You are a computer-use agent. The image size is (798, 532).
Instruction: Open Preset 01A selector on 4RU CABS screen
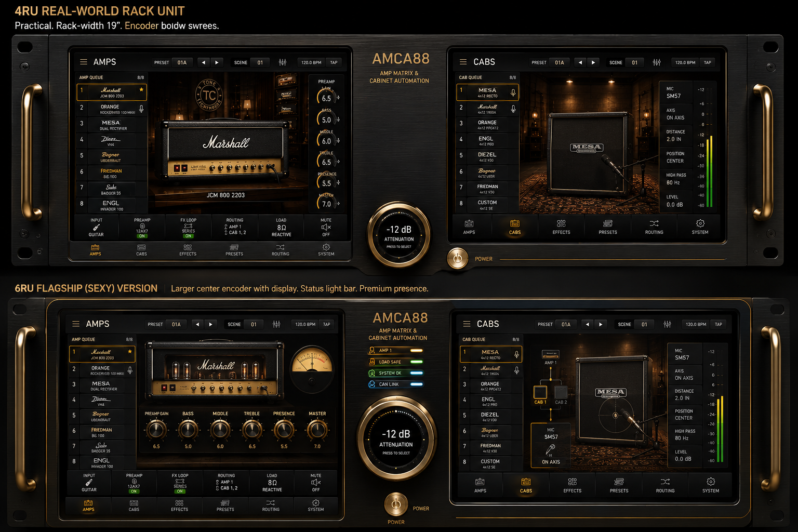pos(559,62)
